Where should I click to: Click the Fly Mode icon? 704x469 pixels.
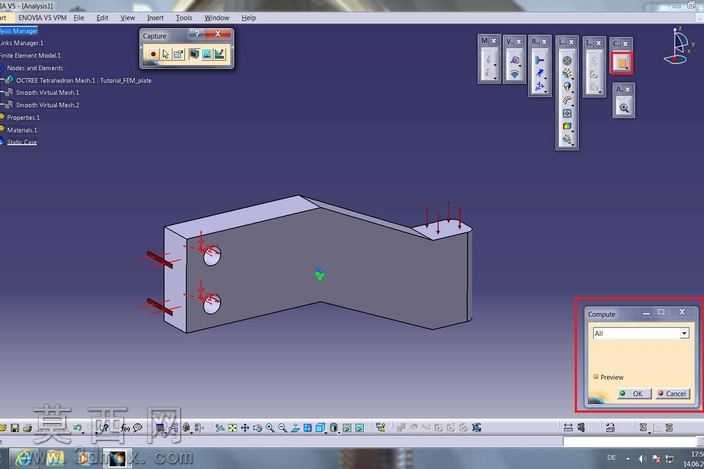220,428
